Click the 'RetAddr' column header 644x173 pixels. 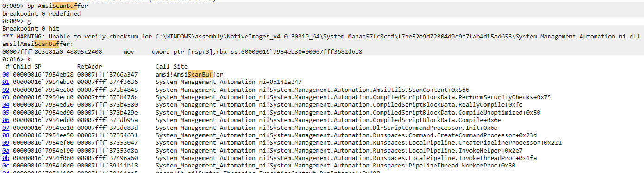90,67
